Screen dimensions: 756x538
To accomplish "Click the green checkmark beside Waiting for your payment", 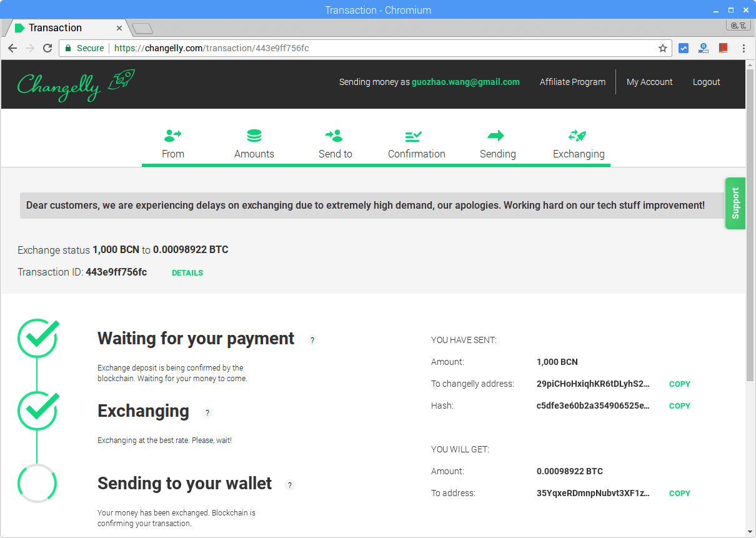I will tap(37, 338).
